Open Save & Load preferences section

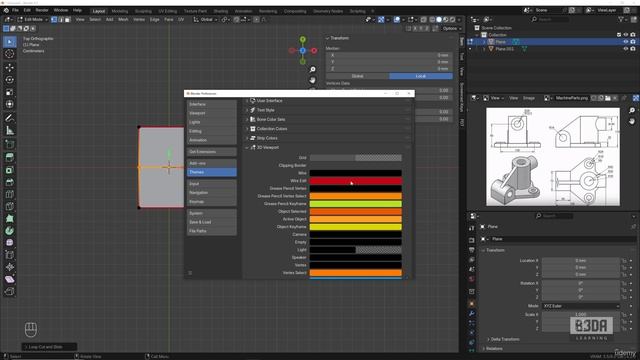211,222
